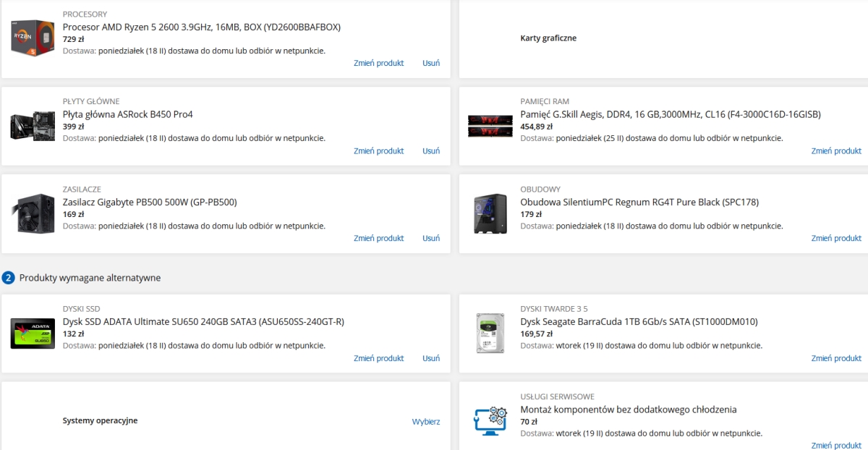The width and height of the screenshot is (868, 450).
Task: Change the Ryzen 5 2600 processor product
Action: click(379, 63)
